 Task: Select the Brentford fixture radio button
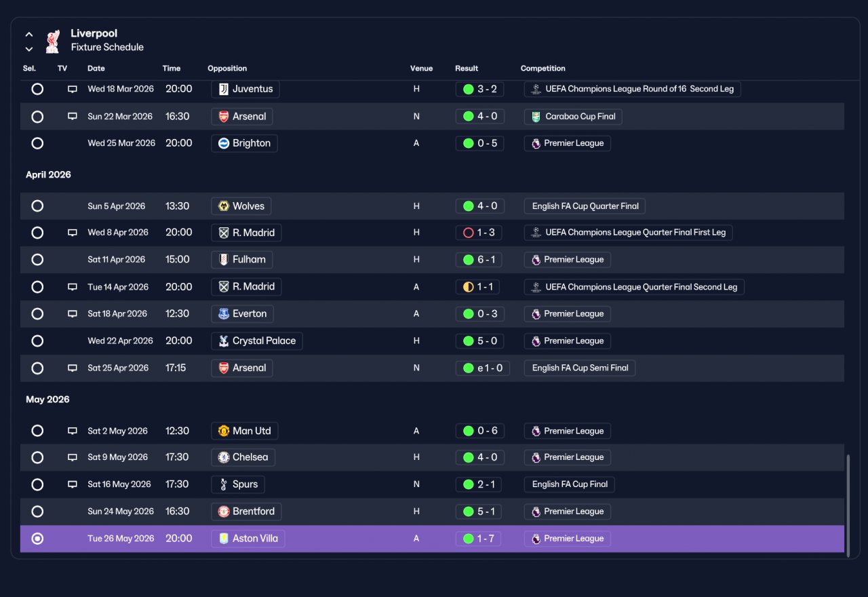pyautogui.click(x=37, y=512)
